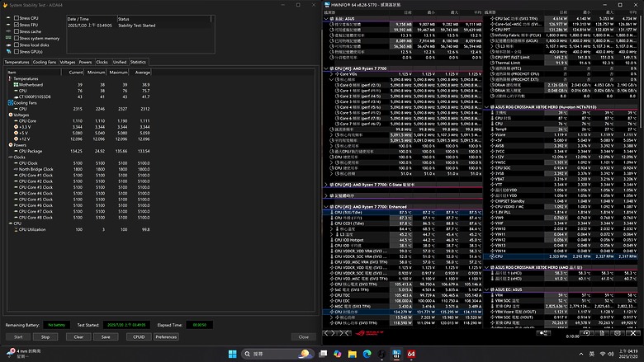Select the Motherboard temperature row icon

pos(16,85)
